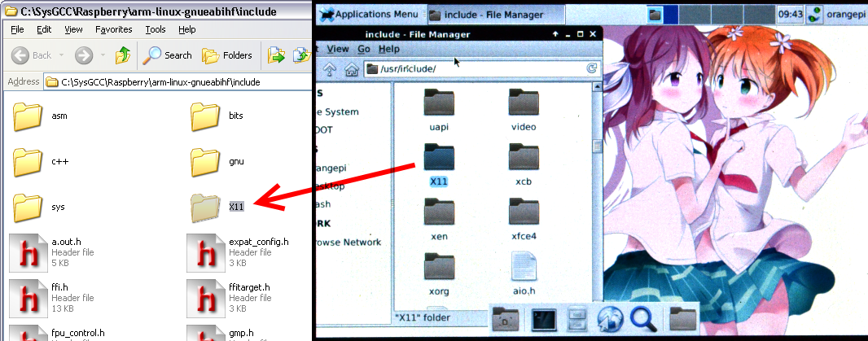Select the aio.h file in File Manager

coord(524,274)
